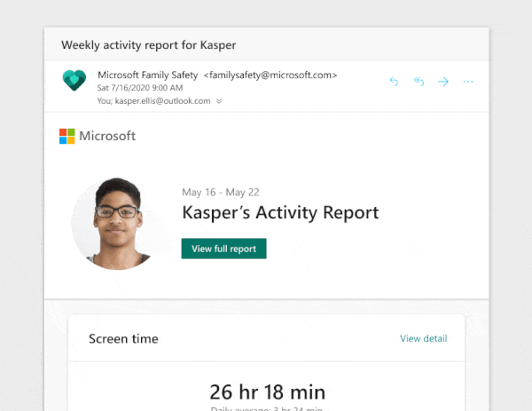Screen dimensions: 532x411
Task: Click the Screen time section title
Action: click(123, 338)
